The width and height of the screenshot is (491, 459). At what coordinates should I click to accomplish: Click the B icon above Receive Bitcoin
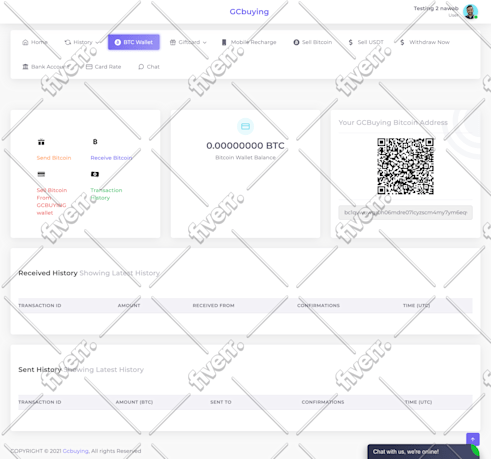(95, 142)
